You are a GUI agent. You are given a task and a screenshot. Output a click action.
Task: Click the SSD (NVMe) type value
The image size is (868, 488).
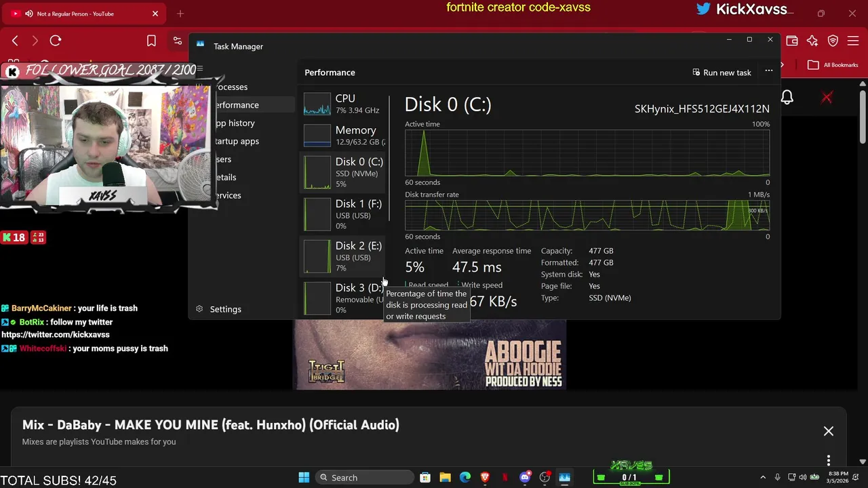(610, 298)
